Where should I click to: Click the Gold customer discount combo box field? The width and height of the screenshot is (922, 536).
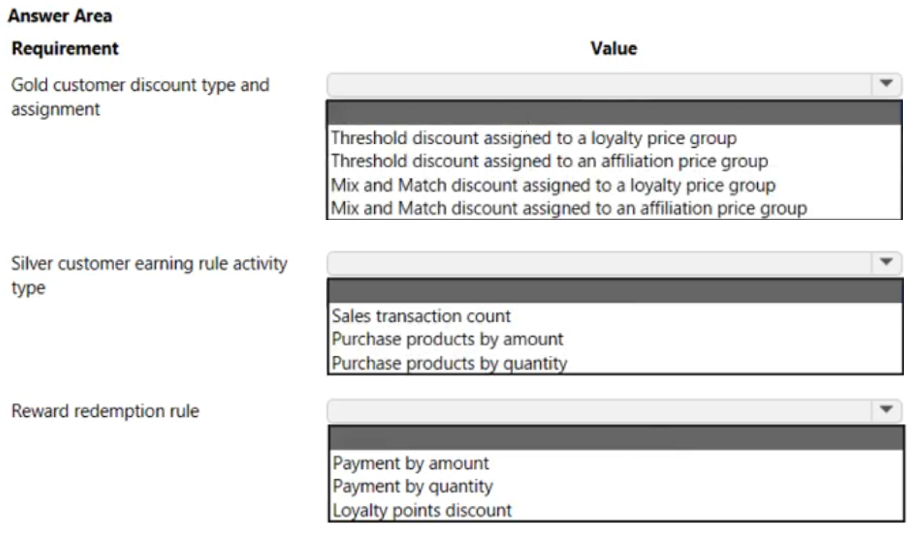pyautogui.click(x=614, y=85)
